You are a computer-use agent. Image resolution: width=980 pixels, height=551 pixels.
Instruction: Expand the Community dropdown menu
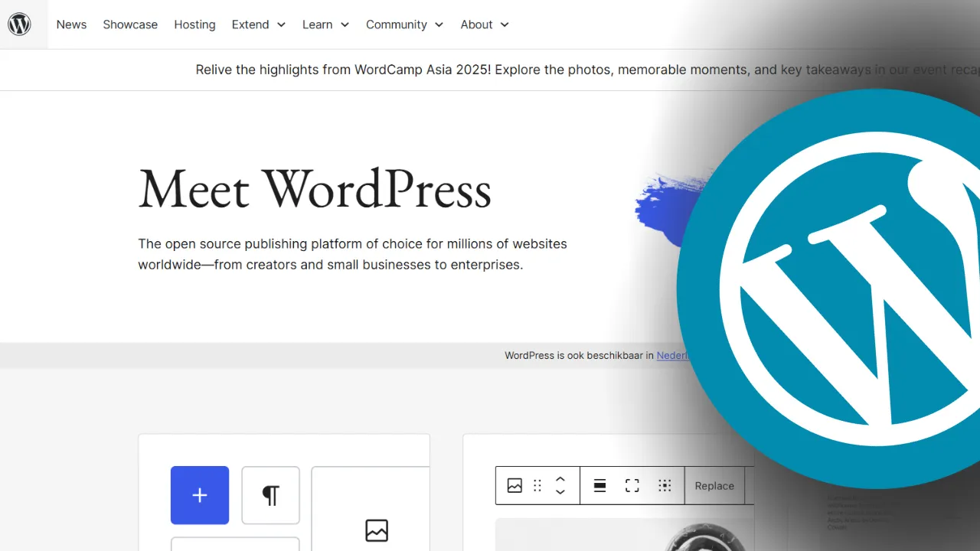[x=404, y=24]
